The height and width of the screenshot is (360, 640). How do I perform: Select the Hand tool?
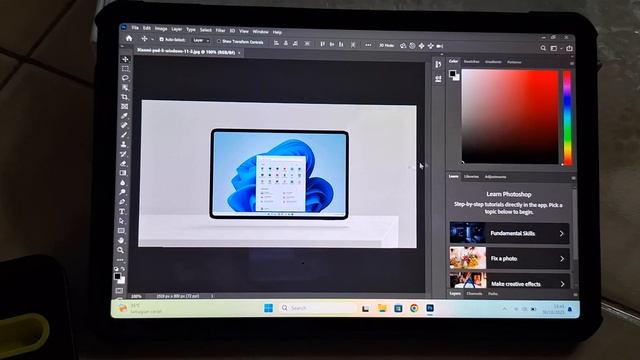121,240
